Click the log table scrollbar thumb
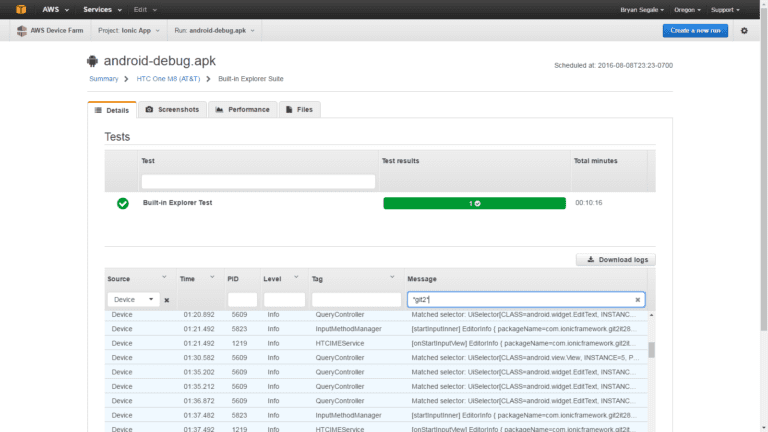This screenshot has height=432, width=768. [x=651, y=350]
